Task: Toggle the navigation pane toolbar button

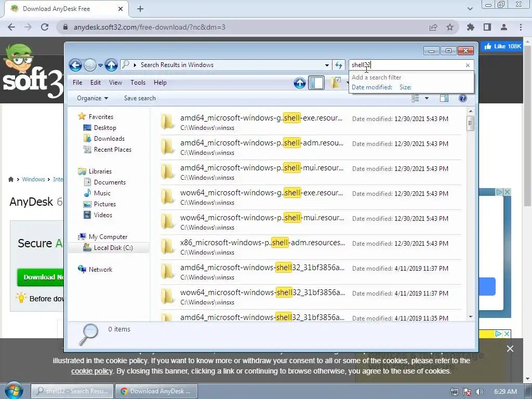Action: tap(316, 83)
